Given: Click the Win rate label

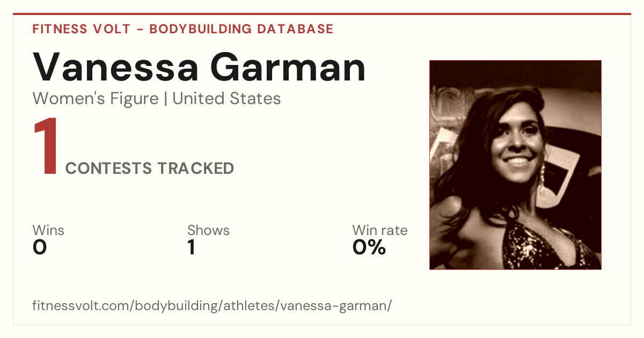Looking at the screenshot, I should (x=380, y=231).
